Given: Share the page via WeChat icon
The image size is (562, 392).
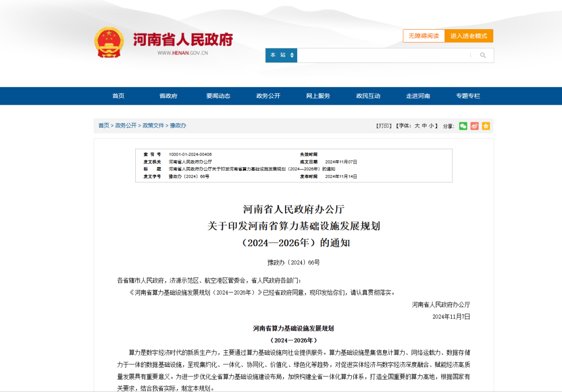Looking at the screenshot, I should [x=463, y=126].
